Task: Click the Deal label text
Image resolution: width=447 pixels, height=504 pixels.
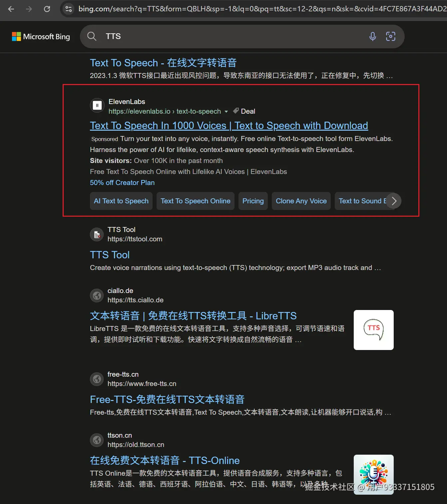Action: 248,111
